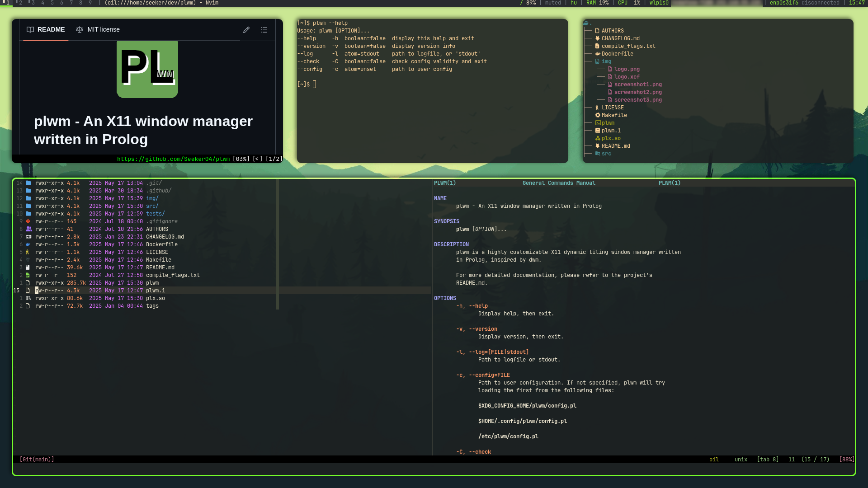Click the AUTHORS people icon in oil
Image resolution: width=868 pixels, height=488 pixels.
28,229
